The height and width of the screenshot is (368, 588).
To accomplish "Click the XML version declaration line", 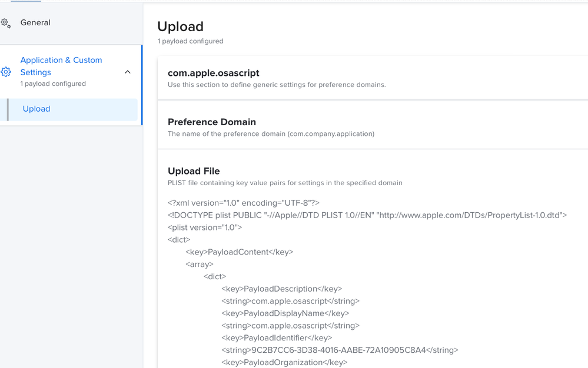I will click(244, 203).
